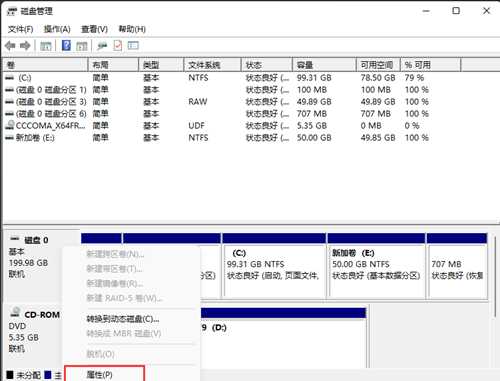Sort by the % 可用 column header
The height and width of the screenshot is (381, 500).
coord(431,65)
